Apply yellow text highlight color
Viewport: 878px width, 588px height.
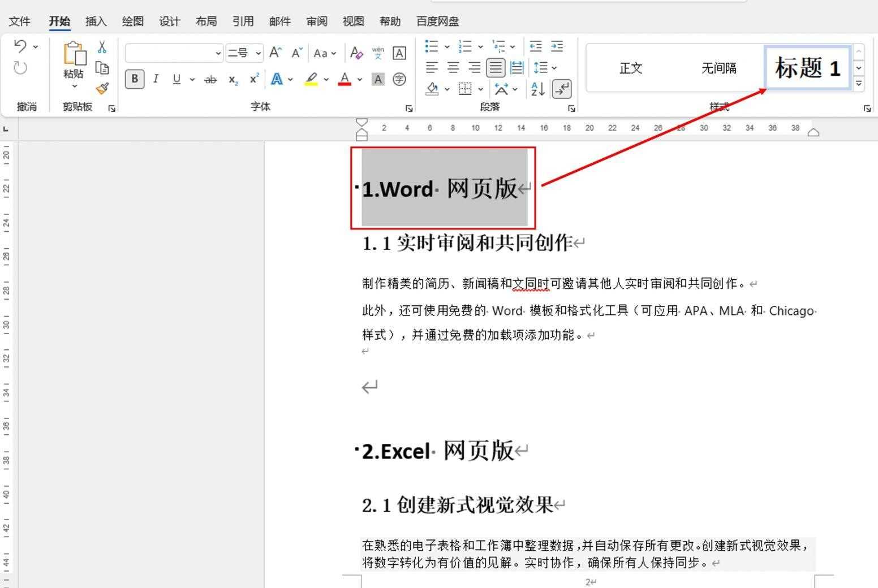click(311, 79)
